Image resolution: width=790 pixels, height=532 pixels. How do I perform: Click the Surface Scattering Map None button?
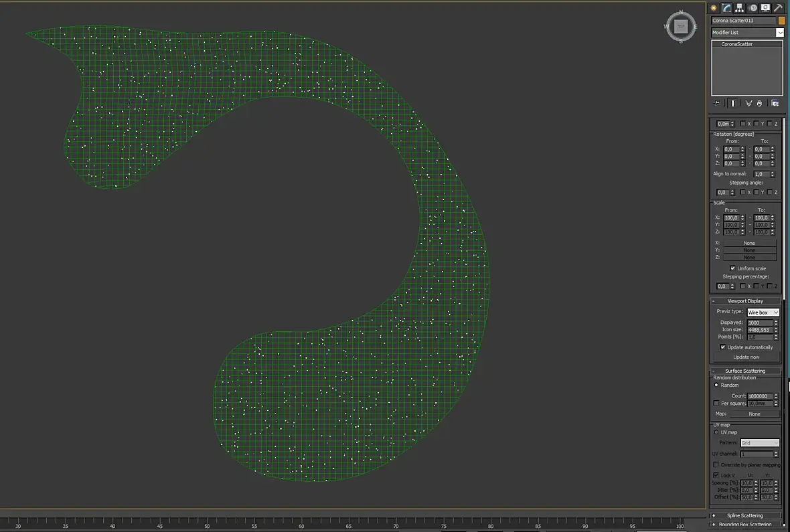755,414
